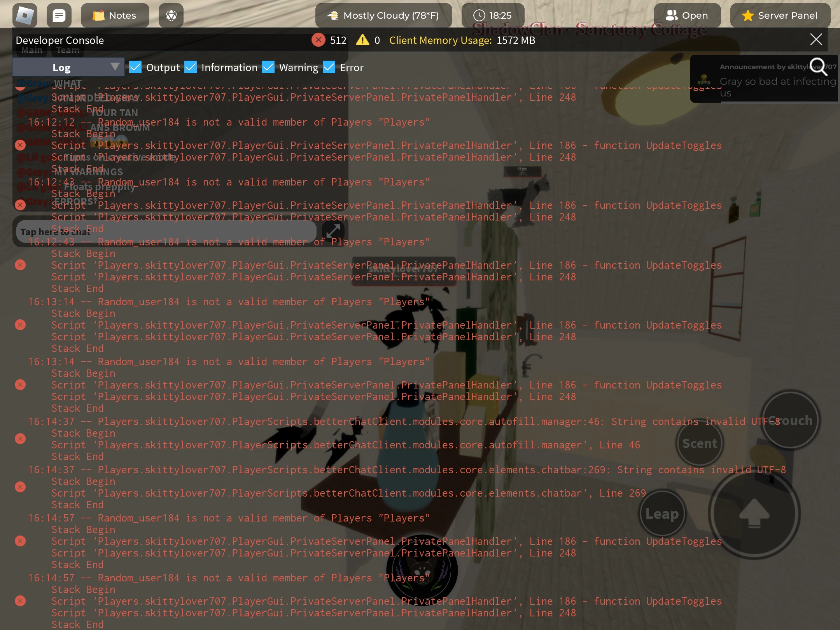The height and width of the screenshot is (630, 840).
Task: Open the chat icon in top bar
Action: pyautogui.click(x=59, y=16)
